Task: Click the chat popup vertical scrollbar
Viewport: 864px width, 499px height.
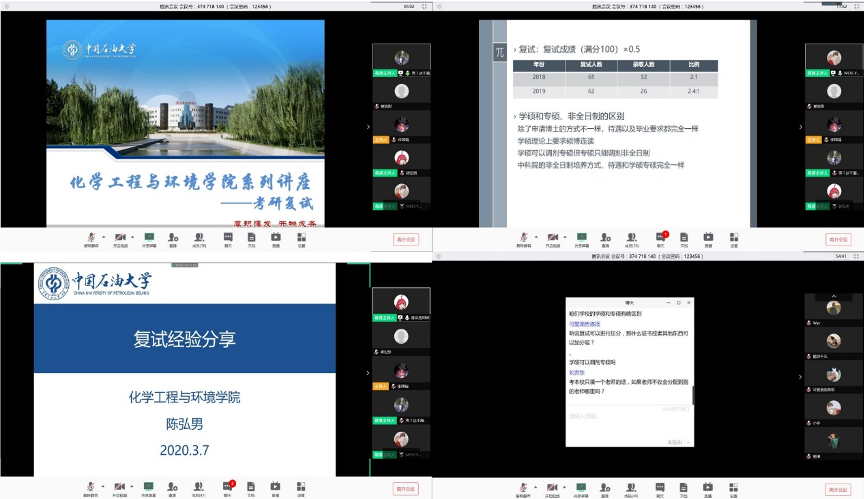Action: pos(693,395)
